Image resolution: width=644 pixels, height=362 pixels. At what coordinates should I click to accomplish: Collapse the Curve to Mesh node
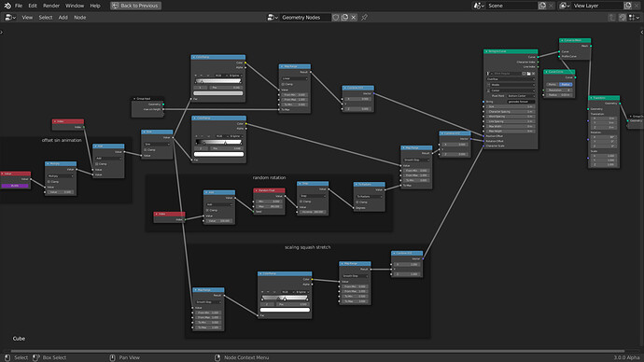click(x=562, y=40)
